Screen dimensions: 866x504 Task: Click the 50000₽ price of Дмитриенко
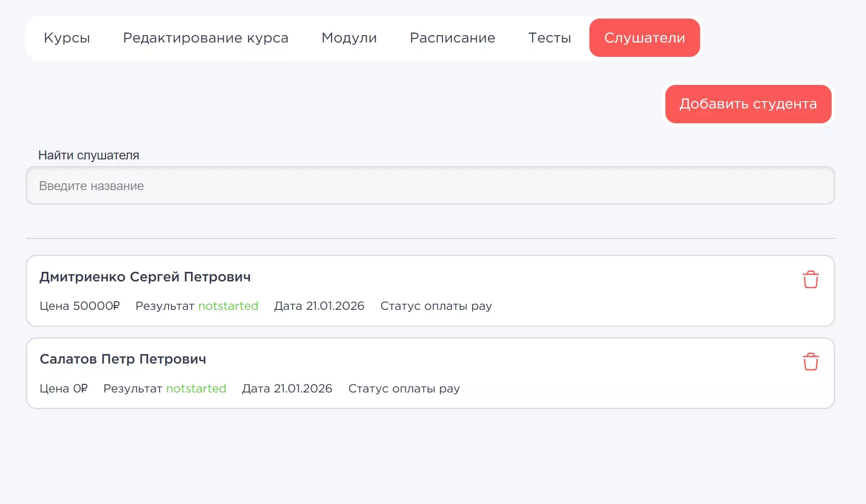[96, 306]
